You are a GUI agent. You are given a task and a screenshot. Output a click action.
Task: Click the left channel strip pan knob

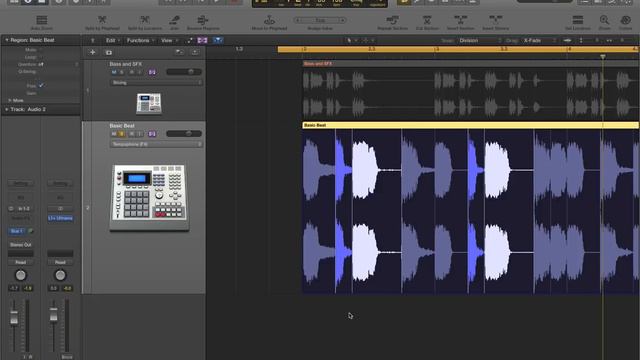pyautogui.click(x=20, y=275)
